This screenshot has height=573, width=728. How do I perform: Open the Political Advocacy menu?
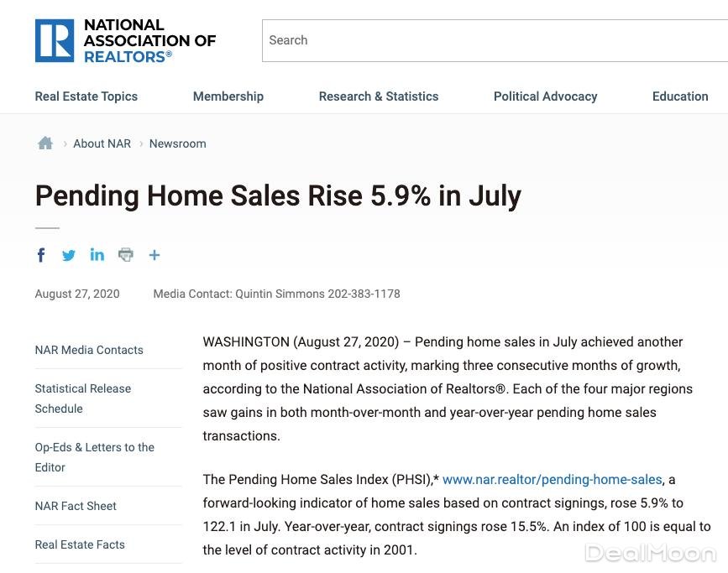[x=545, y=96]
